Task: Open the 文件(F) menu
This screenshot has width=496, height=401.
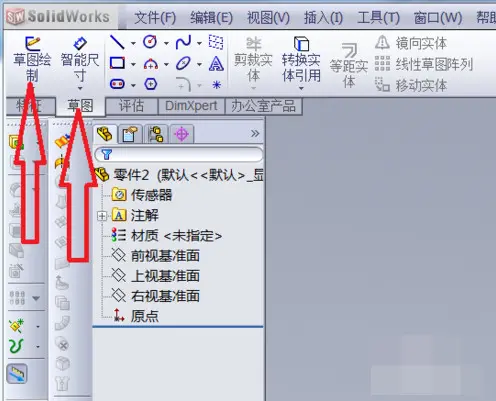Action: tap(155, 17)
